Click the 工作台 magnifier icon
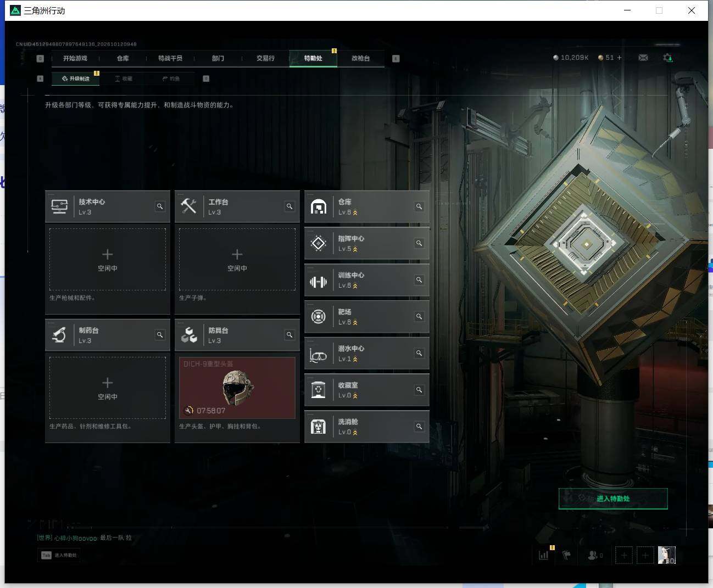The image size is (713, 588). (289, 206)
